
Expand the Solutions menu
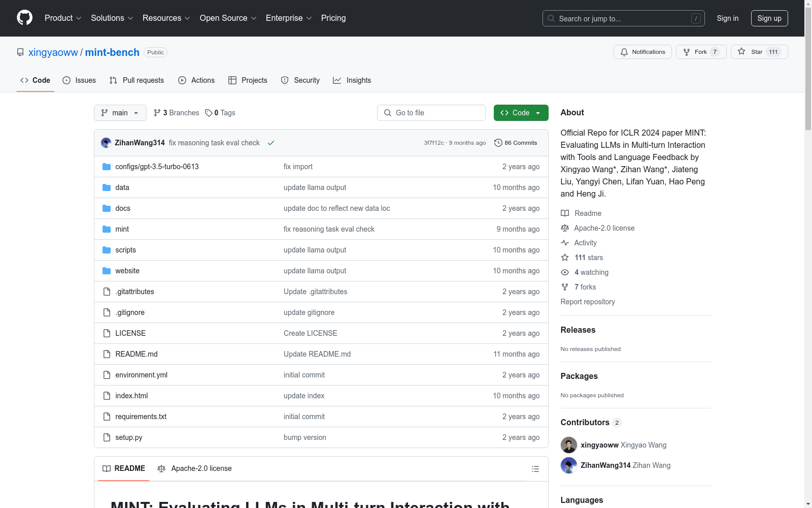tap(112, 18)
